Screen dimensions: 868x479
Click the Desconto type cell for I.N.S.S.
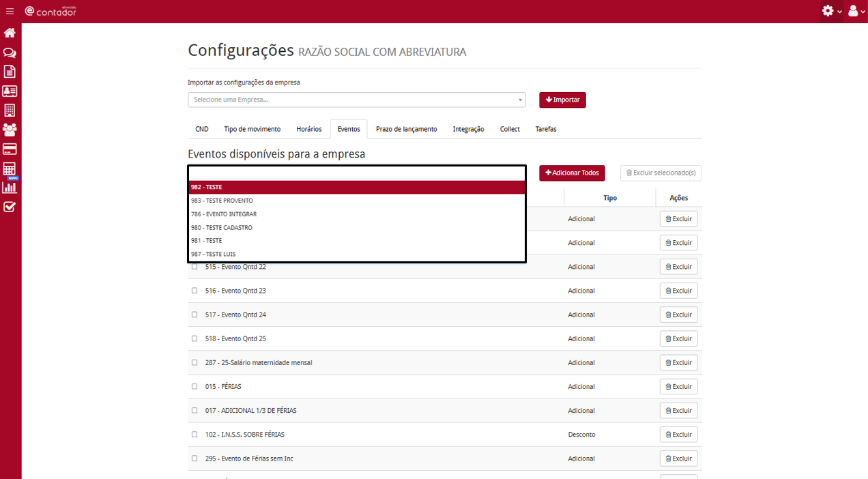[581, 435]
